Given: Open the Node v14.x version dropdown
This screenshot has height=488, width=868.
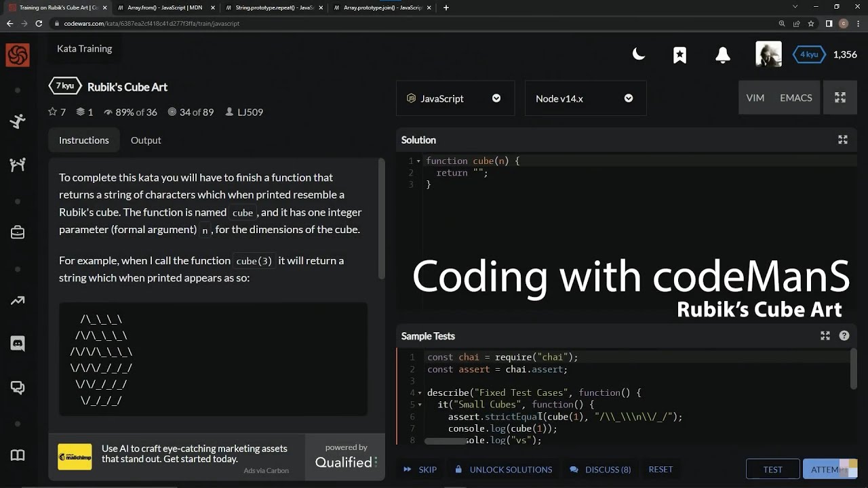Looking at the screenshot, I should click(x=585, y=98).
